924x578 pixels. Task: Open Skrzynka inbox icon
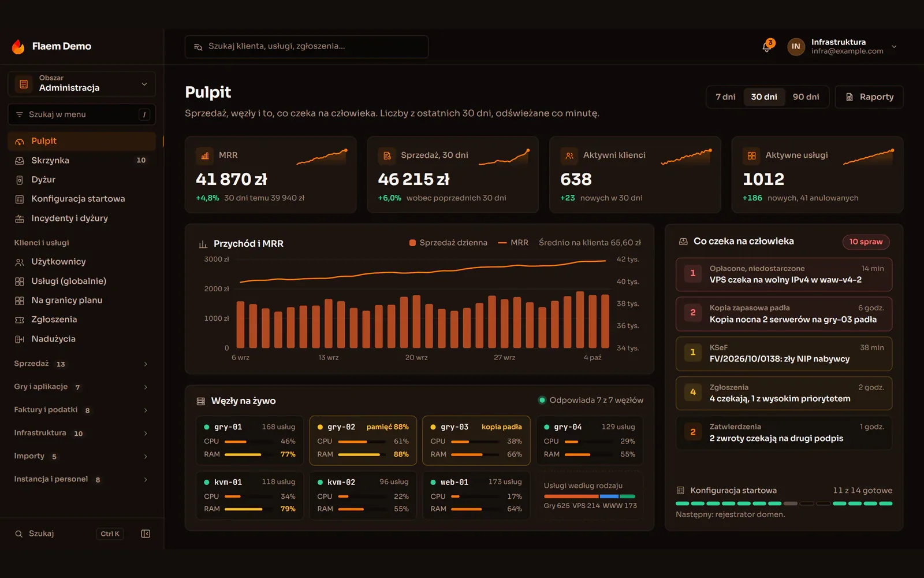tap(20, 161)
